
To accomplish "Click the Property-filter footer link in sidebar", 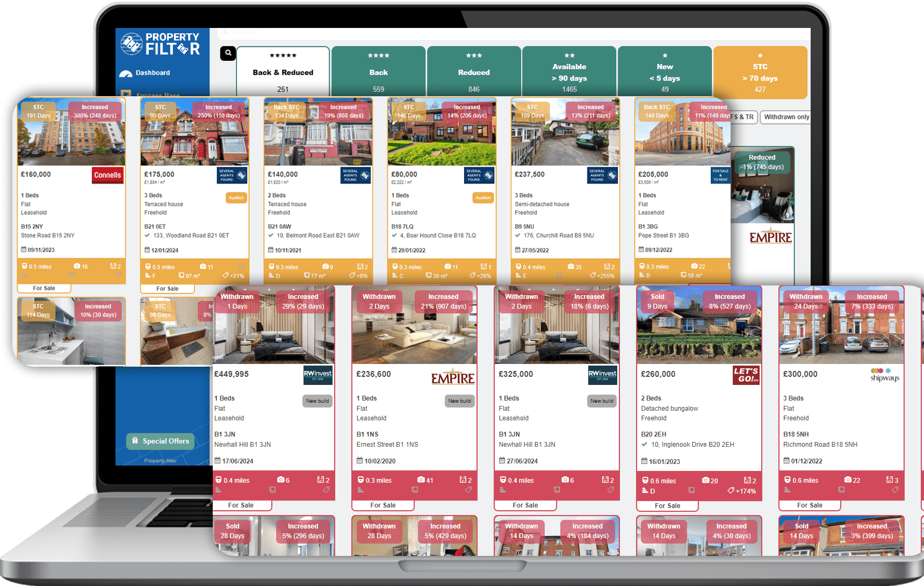I will (160, 461).
